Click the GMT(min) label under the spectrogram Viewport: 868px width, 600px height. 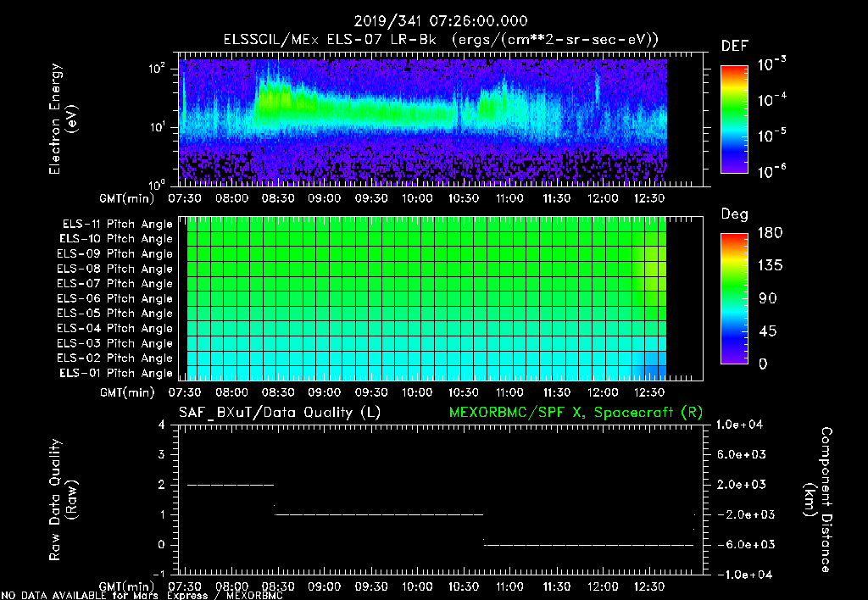(127, 198)
